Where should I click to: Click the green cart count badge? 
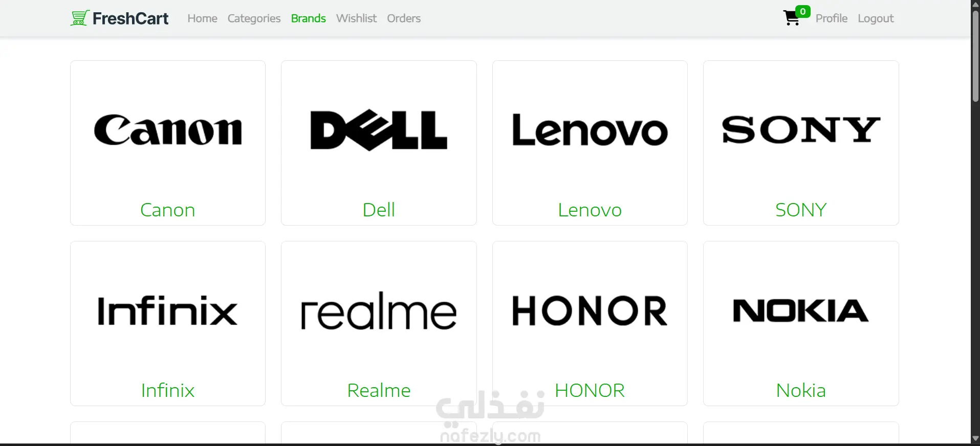[x=803, y=11]
